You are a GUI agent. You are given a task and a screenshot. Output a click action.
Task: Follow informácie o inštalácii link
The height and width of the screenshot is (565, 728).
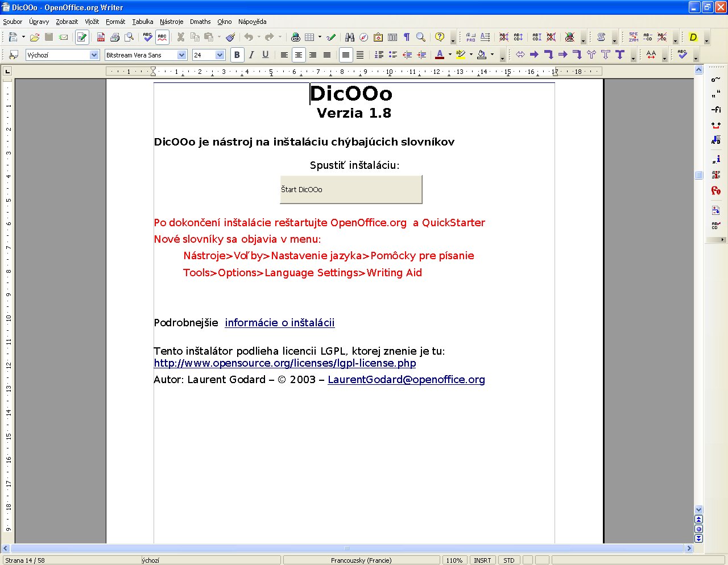280,323
